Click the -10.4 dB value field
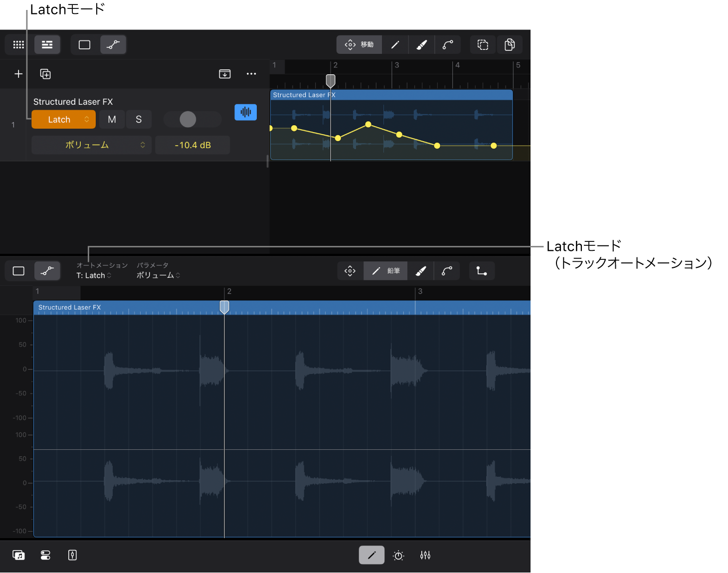This screenshot has width=728, height=573. pyautogui.click(x=192, y=145)
